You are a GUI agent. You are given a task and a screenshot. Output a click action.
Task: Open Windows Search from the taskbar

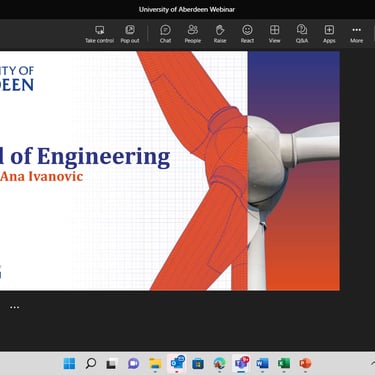[x=91, y=363]
